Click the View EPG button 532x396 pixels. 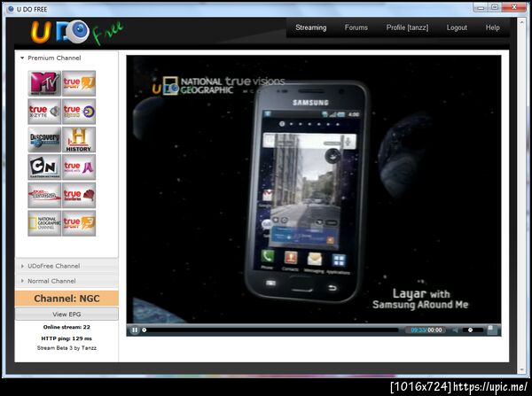(66, 314)
